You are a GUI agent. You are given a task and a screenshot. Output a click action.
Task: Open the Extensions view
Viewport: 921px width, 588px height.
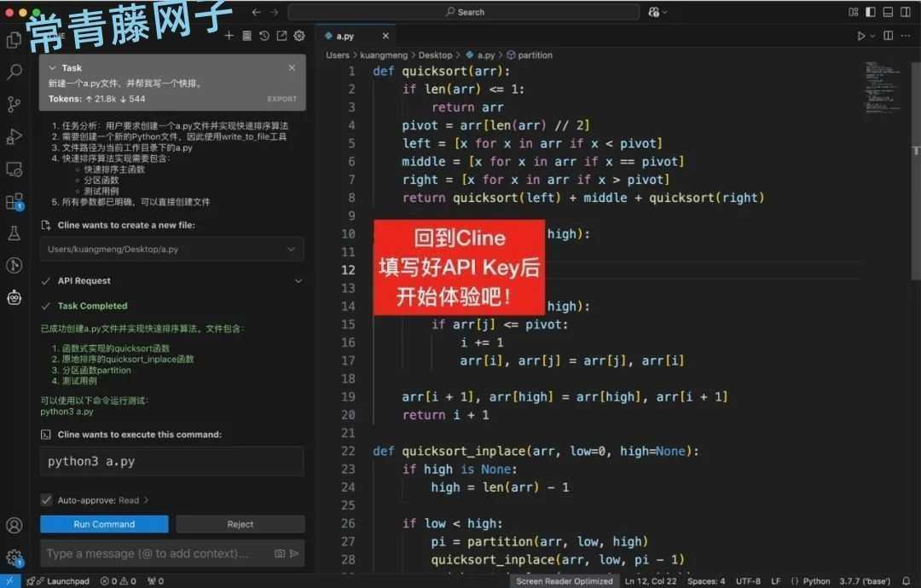coord(14,201)
